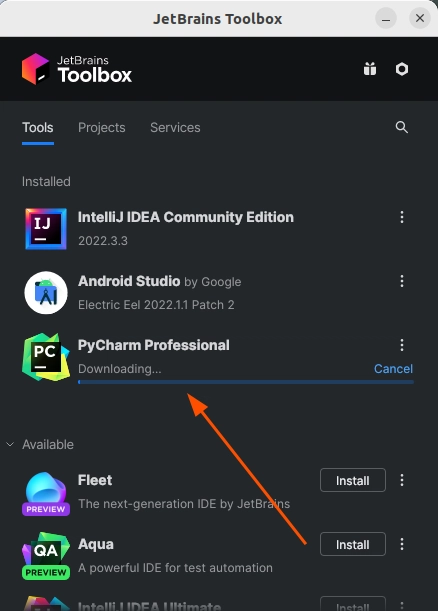The height and width of the screenshot is (611, 438).
Task: Install Fleet with its Install button
Action: click(x=353, y=480)
